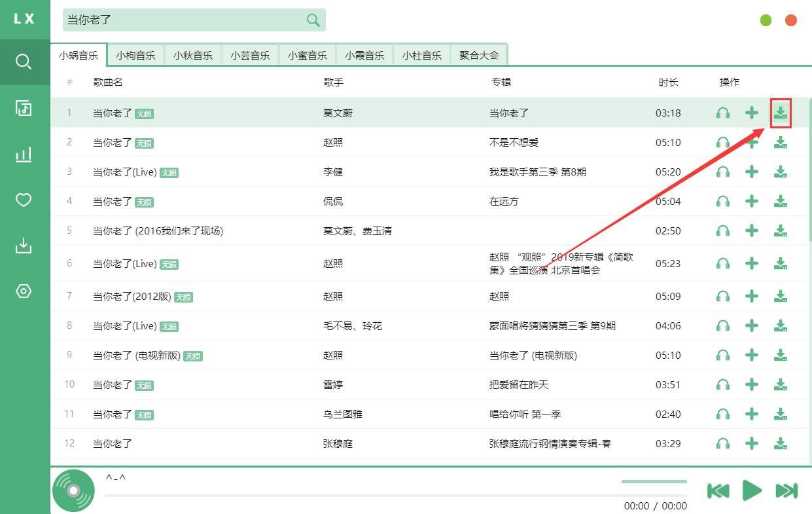Open the leaderboard chart icon in sidebar

24,155
